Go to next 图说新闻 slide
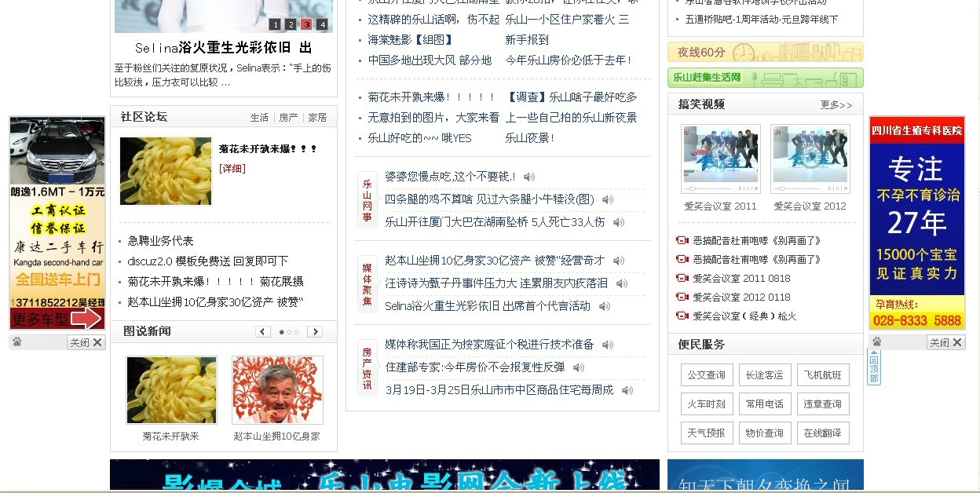 coord(315,332)
